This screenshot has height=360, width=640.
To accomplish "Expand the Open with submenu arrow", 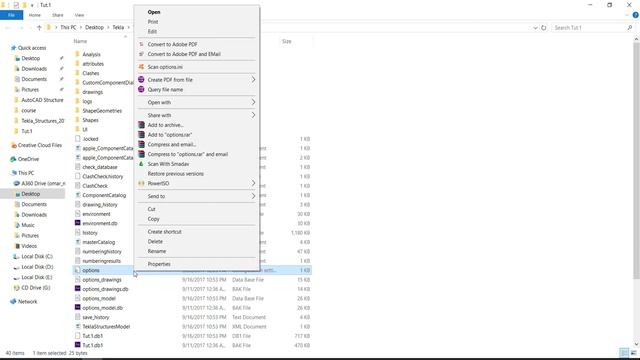I will [x=253, y=102].
